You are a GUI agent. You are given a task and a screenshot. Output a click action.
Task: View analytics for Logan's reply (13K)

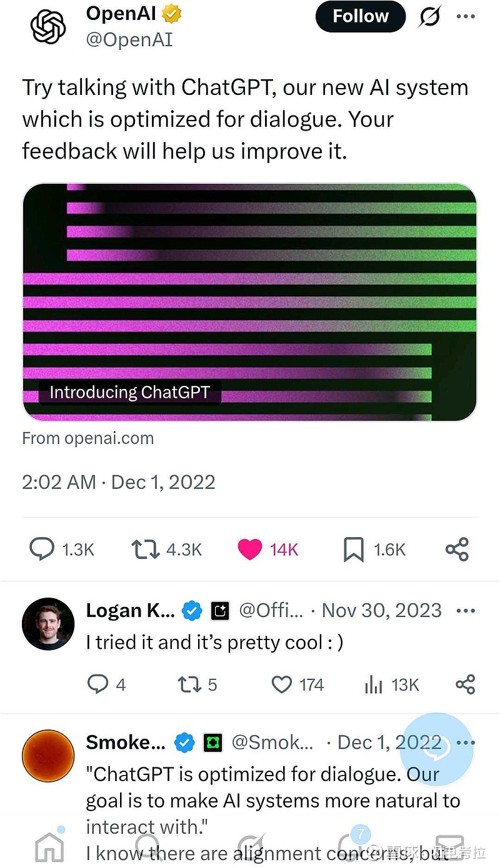(x=373, y=684)
